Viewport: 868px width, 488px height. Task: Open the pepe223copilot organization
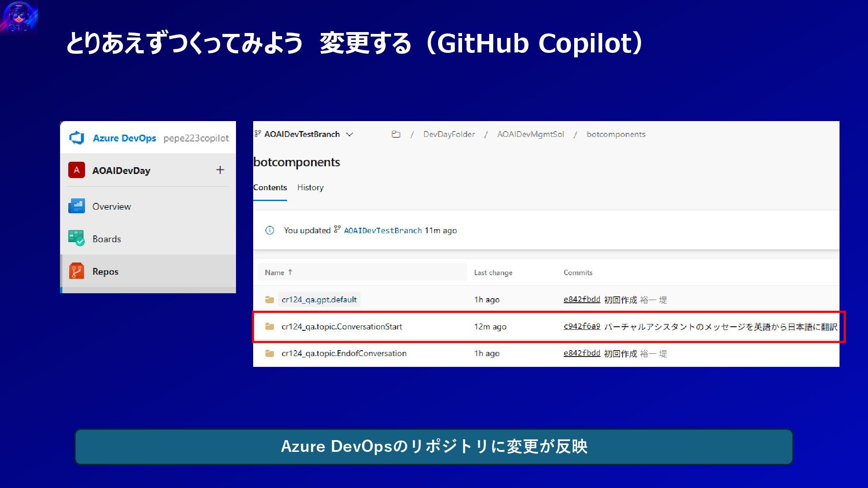point(196,138)
